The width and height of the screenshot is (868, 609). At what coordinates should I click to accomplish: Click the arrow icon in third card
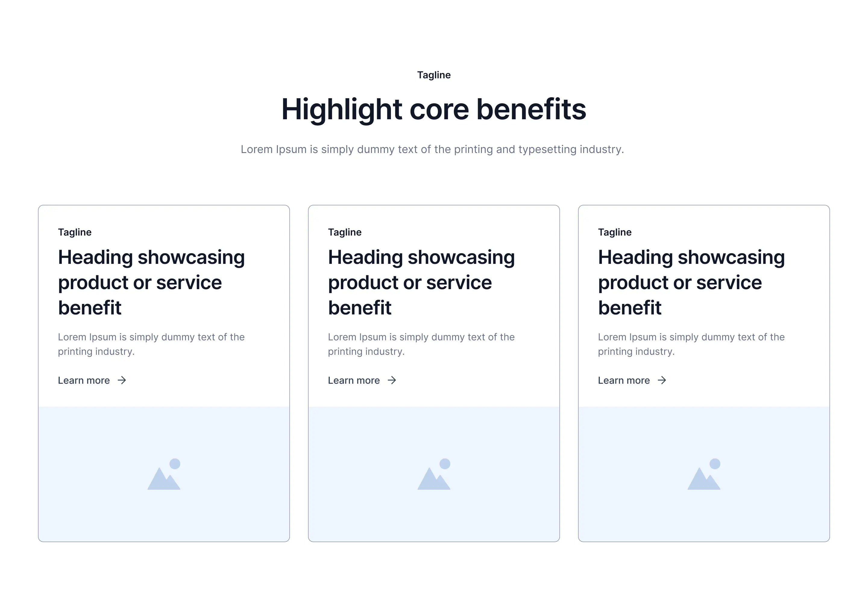[x=662, y=380]
